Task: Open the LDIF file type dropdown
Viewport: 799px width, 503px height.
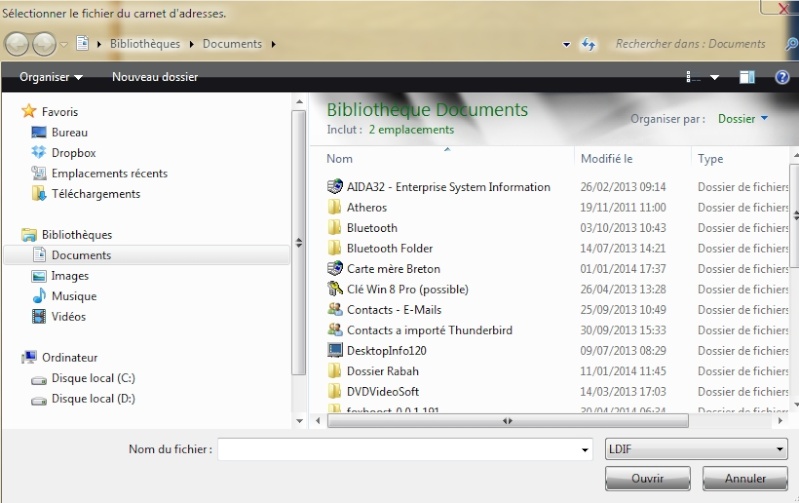Action: pos(696,449)
